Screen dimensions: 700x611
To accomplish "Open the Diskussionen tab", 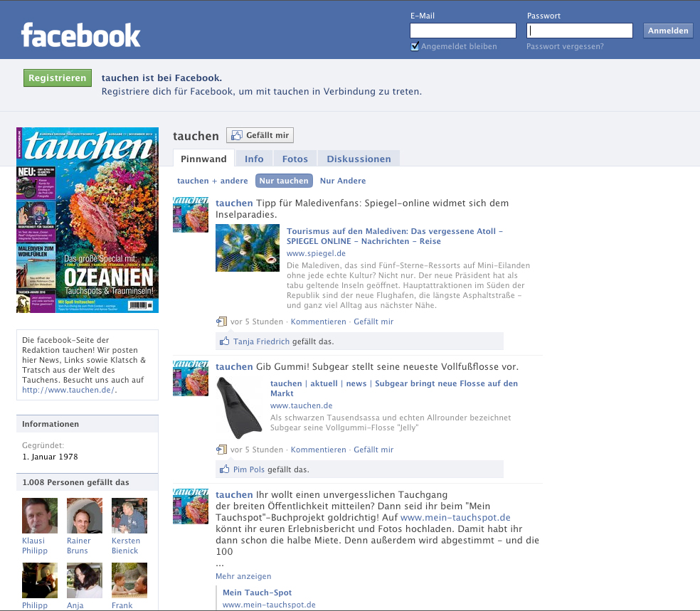I will [x=359, y=159].
